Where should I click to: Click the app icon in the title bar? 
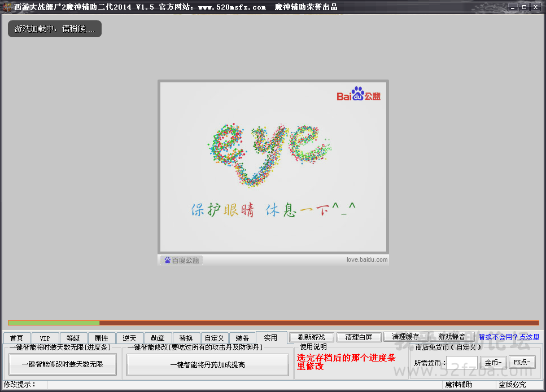click(7, 7)
